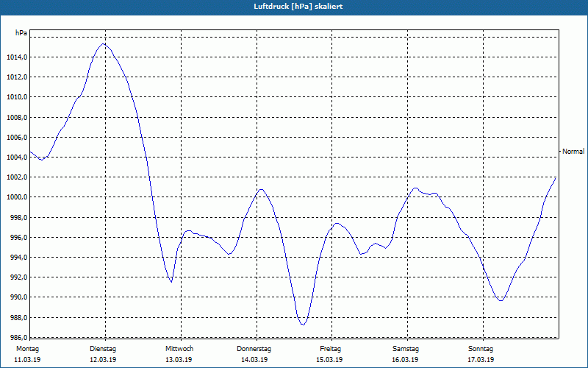
Task: Click the 'Freitag' day label
Action: pos(330,349)
